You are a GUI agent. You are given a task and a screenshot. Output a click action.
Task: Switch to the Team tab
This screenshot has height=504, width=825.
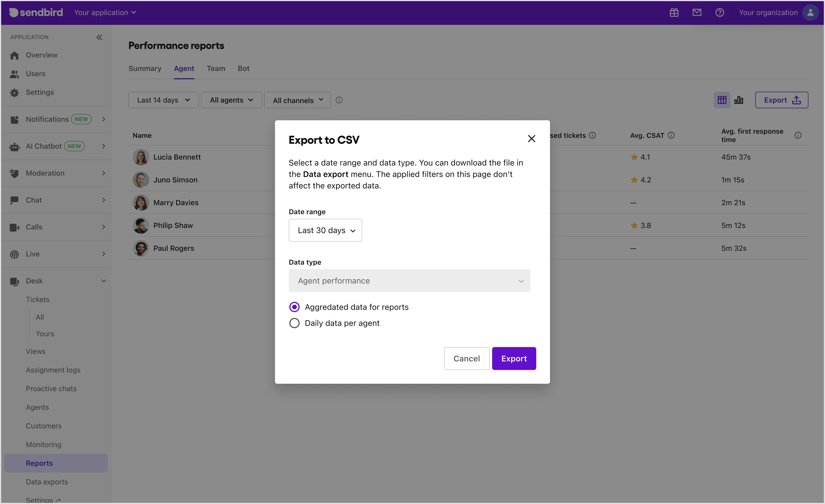tap(216, 68)
